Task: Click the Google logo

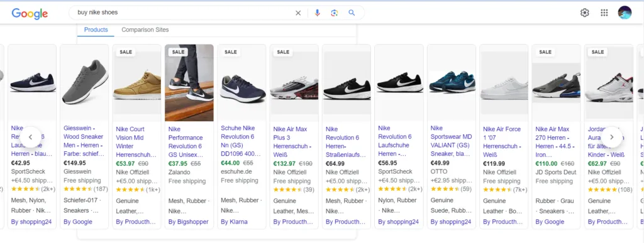Action: pos(30,13)
